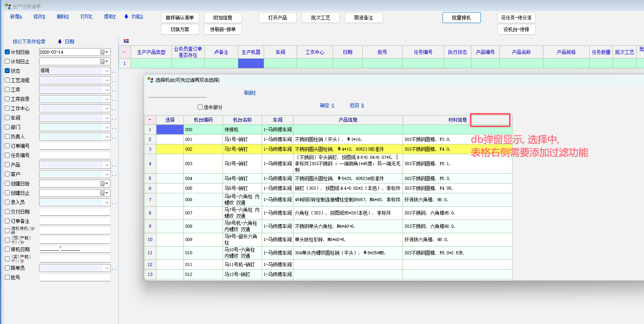644x324 pixels.
Task: Uncheck the 计划日始 checkbox
Action: (7, 52)
